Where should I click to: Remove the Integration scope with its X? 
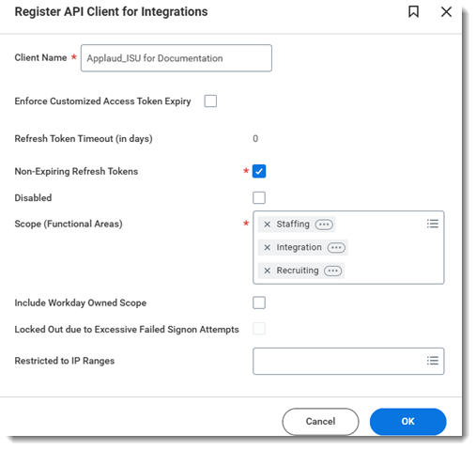point(267,247)
